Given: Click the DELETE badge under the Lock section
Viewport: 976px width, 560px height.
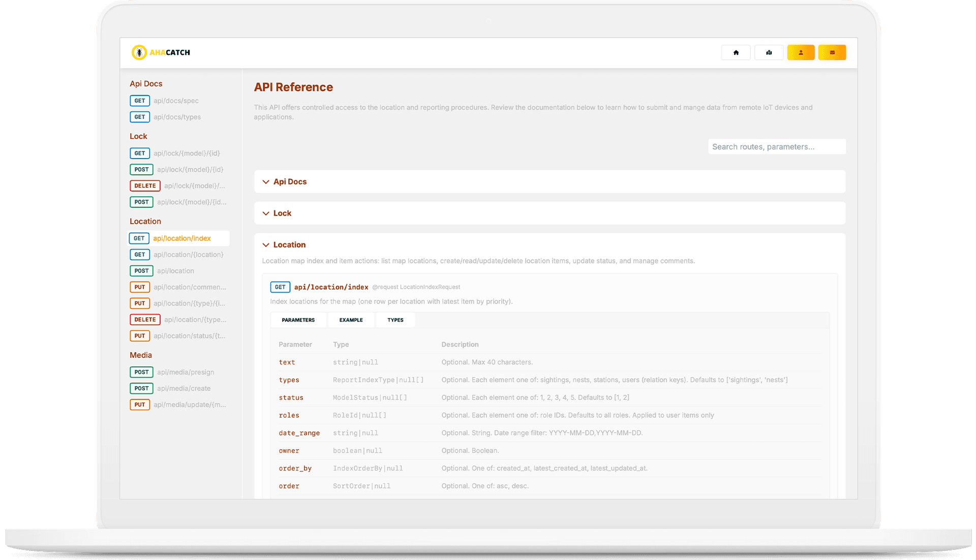Looking at the screenshot, I should coord(145,185).
